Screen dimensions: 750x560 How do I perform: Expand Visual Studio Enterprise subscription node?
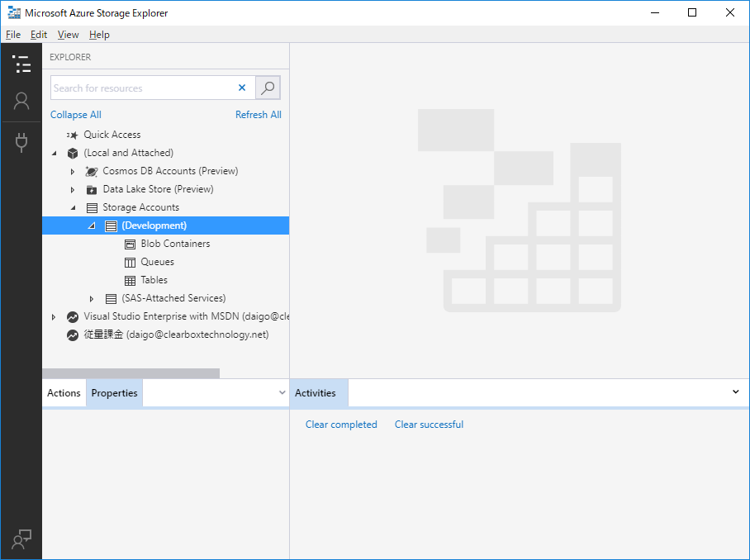[54, 316]
